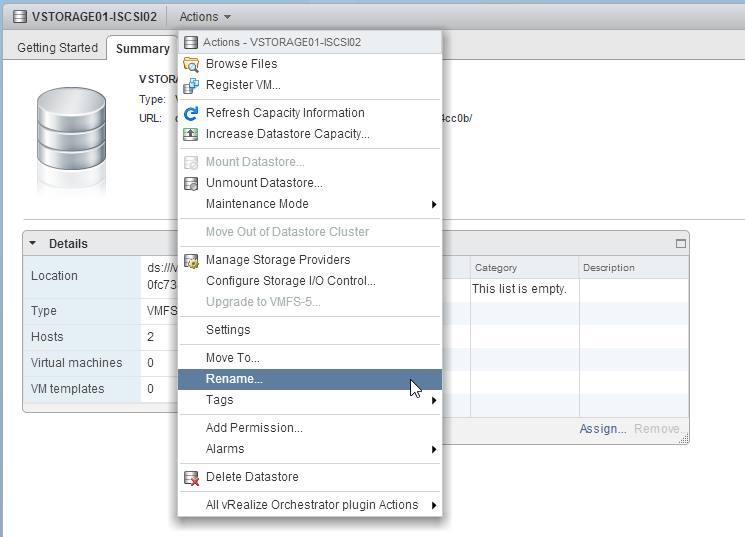Viewport: 745px width, 537px height.
Task: Choose Configure Storage I/O Control...
Action: [x=290, y=281]
